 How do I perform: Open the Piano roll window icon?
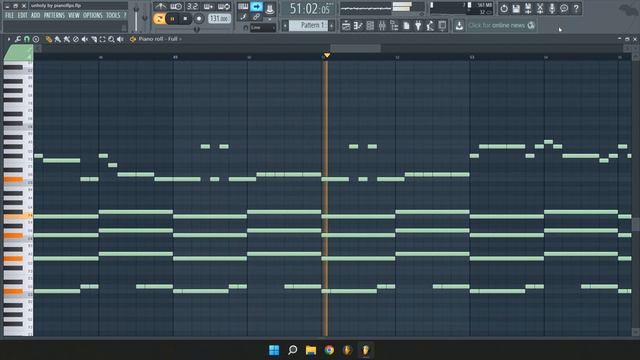click(358, 26)
